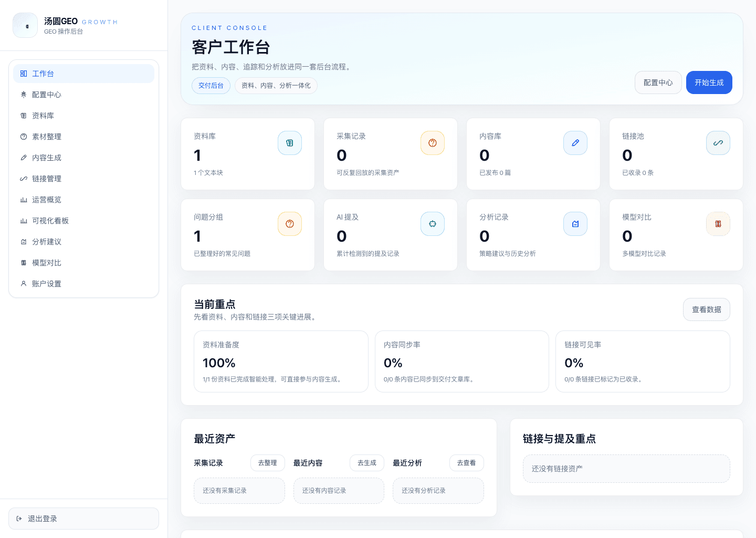Click the logout icon beside 退出登录
This screenshot has height=538, width=756.
[x=20, y=519]
